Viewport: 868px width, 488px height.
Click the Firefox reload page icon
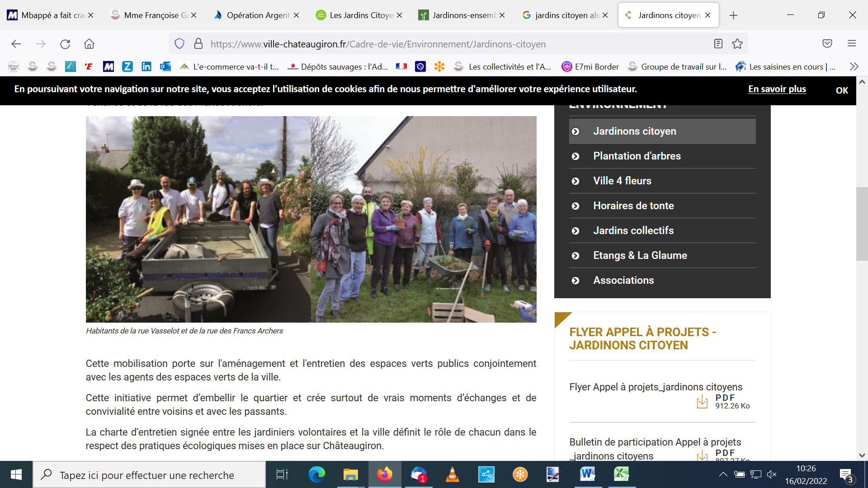pos(65,44)
